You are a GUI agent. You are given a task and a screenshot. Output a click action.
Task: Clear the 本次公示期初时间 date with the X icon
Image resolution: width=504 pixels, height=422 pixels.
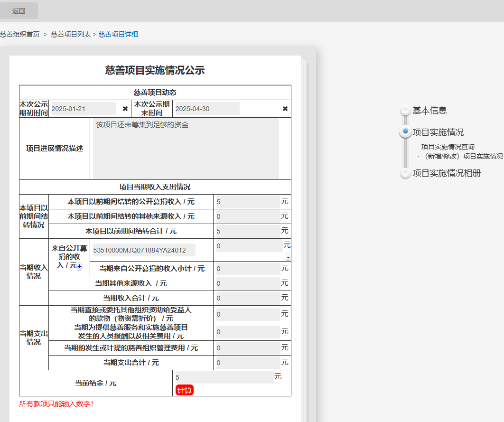(125, 109)
